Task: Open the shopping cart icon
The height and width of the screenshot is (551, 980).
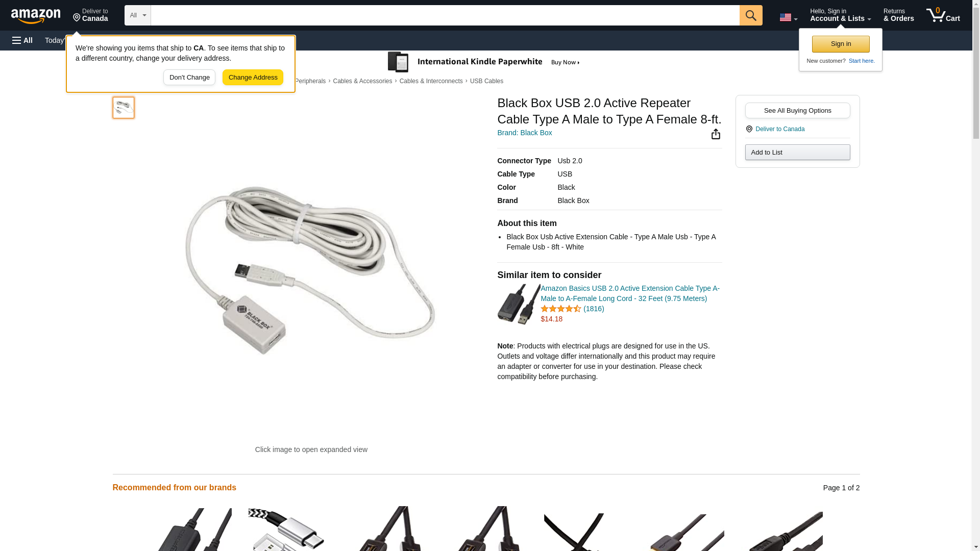Action: tap(943, 15)
